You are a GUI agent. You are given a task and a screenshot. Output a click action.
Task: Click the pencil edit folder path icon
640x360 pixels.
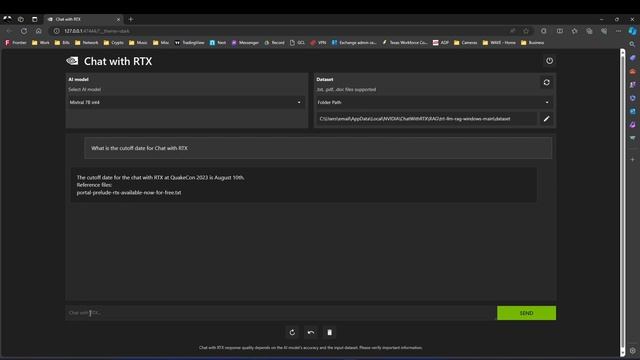pyautogui.click(x=547, y=119)
